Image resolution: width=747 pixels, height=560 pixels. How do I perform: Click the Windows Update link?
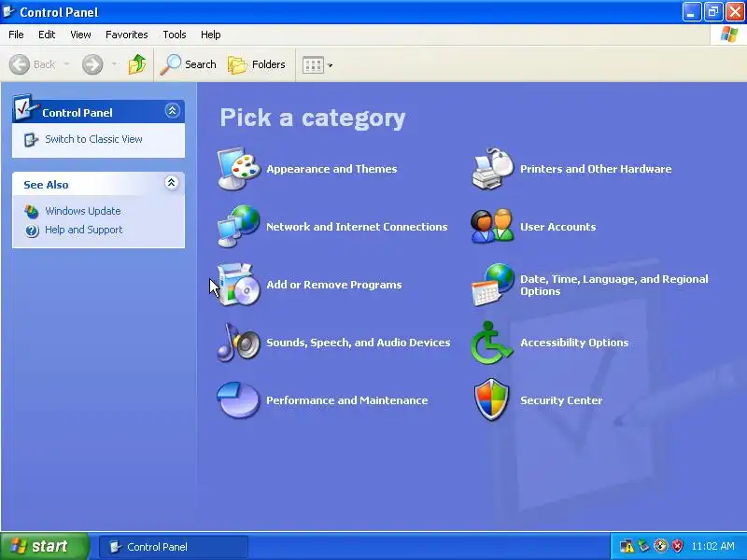pos(83,211)
